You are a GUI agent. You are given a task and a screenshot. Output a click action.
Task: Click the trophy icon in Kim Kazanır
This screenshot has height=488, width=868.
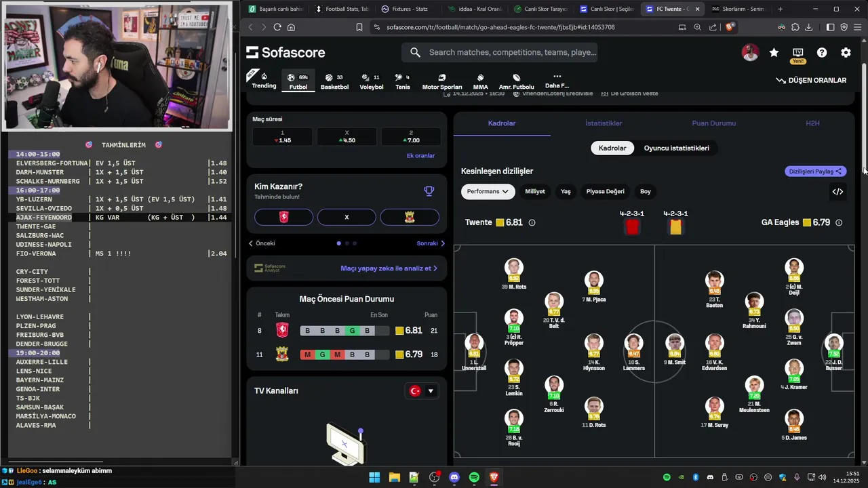[x=429, y=191]
